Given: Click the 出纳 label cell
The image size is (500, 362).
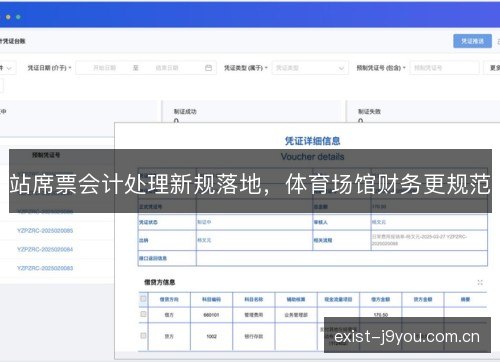Looking at the screenshot, I should (x=167, y=240).
